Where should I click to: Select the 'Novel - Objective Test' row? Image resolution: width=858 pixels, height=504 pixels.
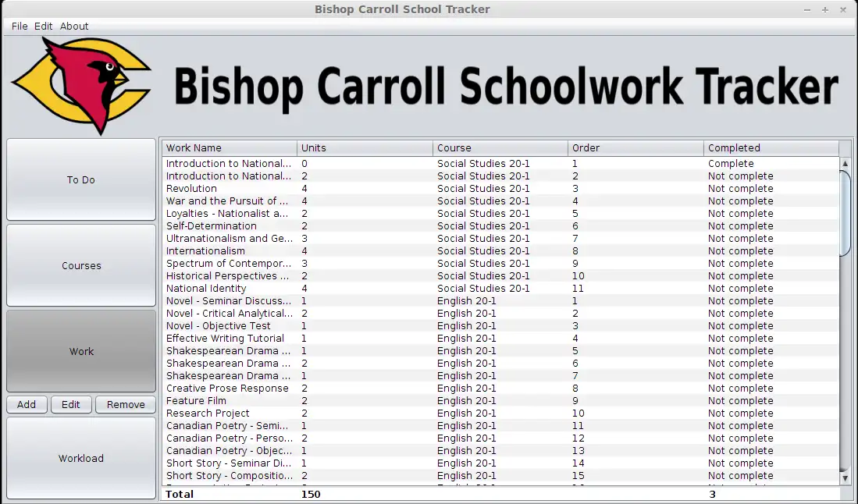(x=500, y=326)
